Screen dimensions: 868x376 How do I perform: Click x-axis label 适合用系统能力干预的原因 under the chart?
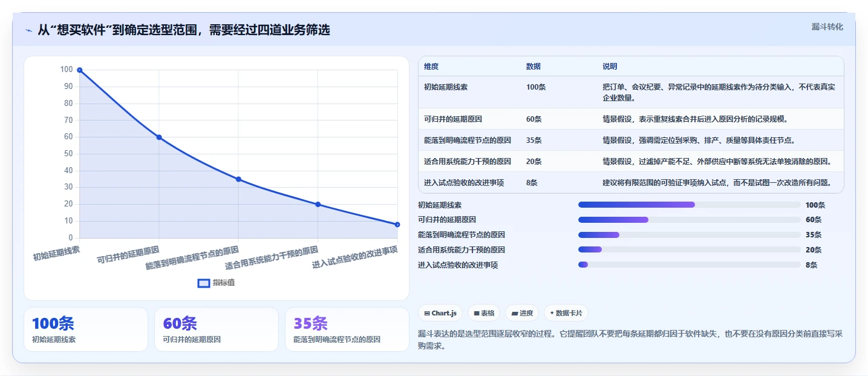tap(272, 257)
